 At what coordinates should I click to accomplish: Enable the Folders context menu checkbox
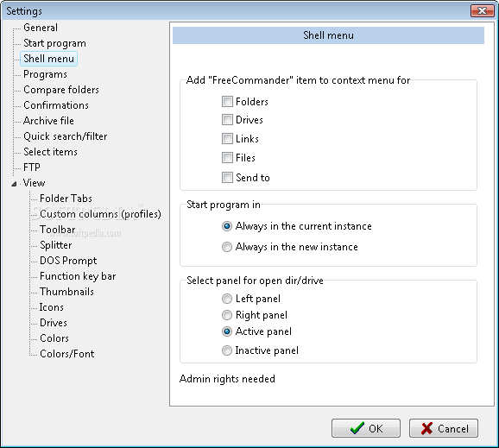click(x=227, y=102)
